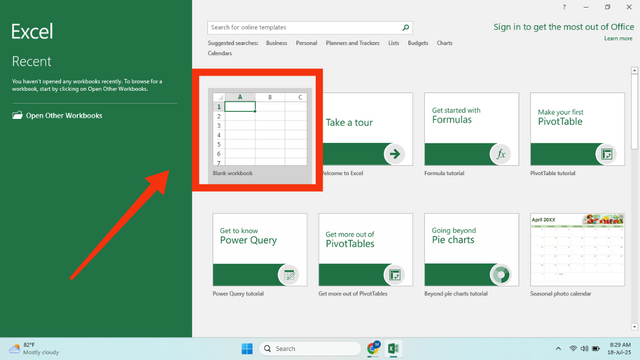Viewport: 640px width, 360px height.
Task: Select Planners and Trackers suggested search
Action: click(x=352, y=43)
